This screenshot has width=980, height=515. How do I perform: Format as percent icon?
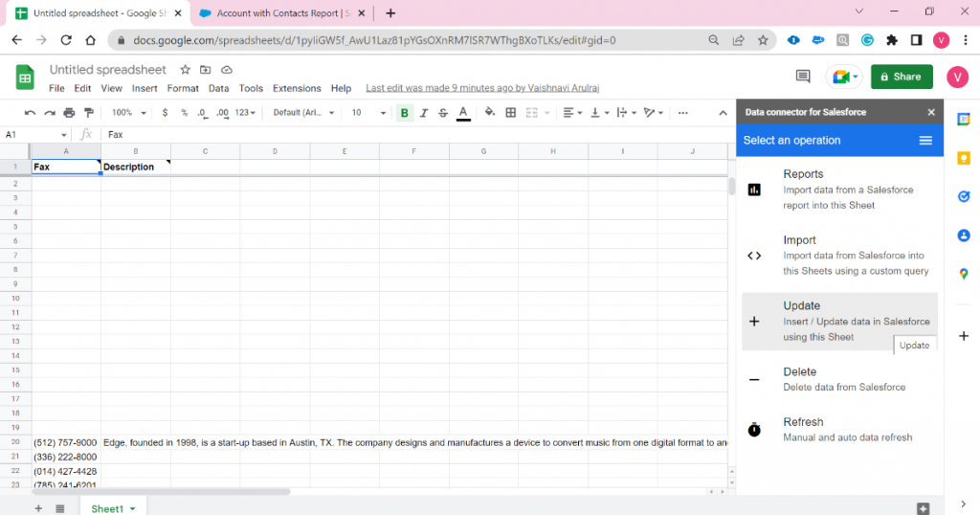[x=184, y=113]
